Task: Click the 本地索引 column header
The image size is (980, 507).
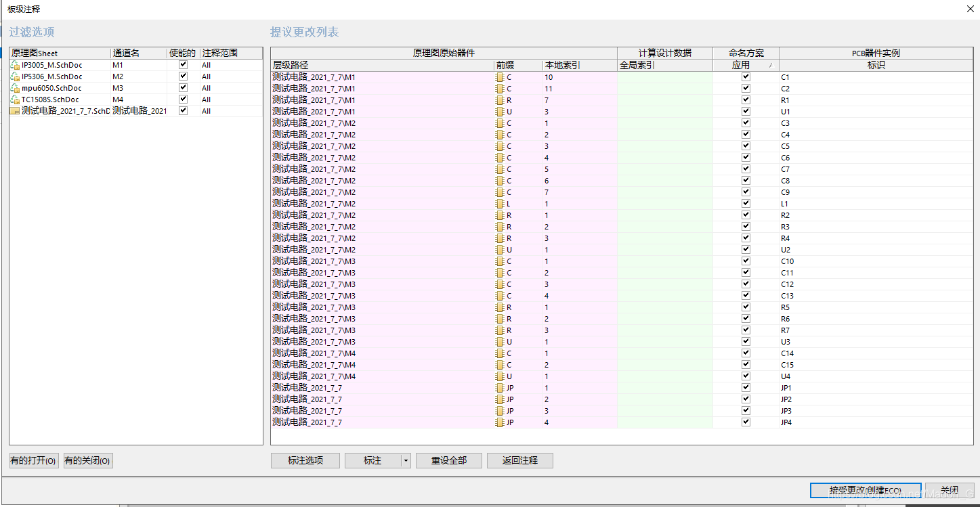Action: tap(580, 66)
